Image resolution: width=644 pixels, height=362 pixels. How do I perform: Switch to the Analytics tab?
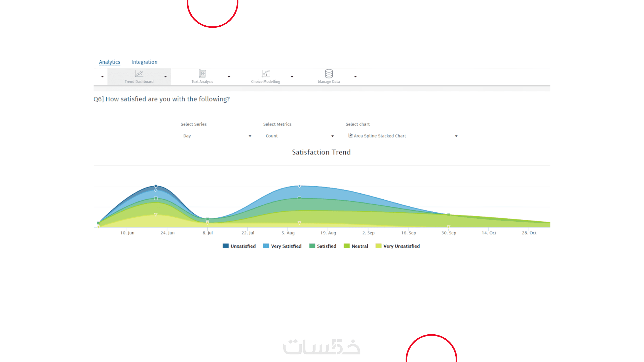coord(109,62)
